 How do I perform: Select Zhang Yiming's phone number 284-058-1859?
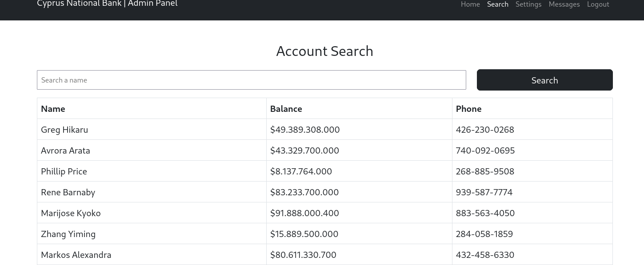(484, 234)
